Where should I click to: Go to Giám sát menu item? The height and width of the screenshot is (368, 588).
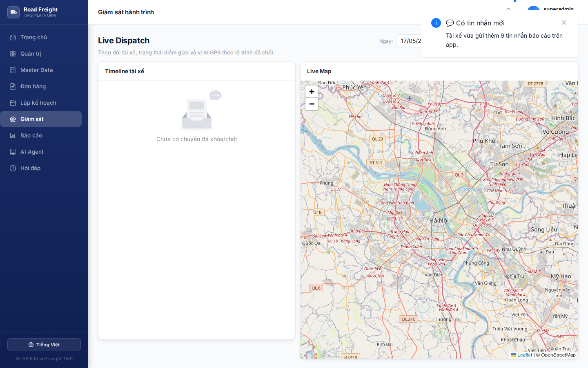tap(41, 119)
